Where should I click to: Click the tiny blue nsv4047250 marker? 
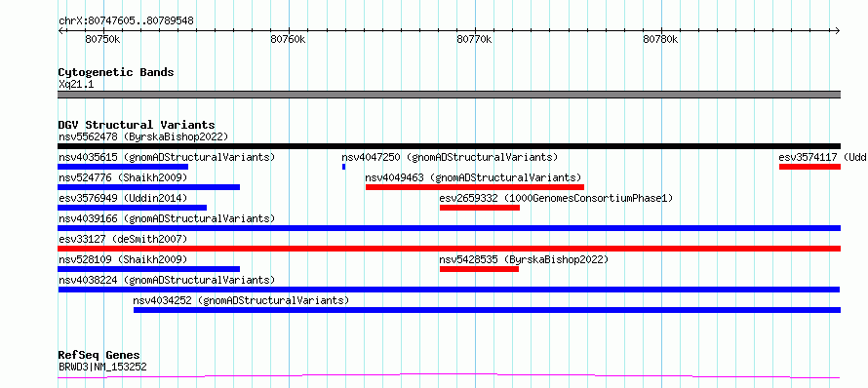(343, 167)
